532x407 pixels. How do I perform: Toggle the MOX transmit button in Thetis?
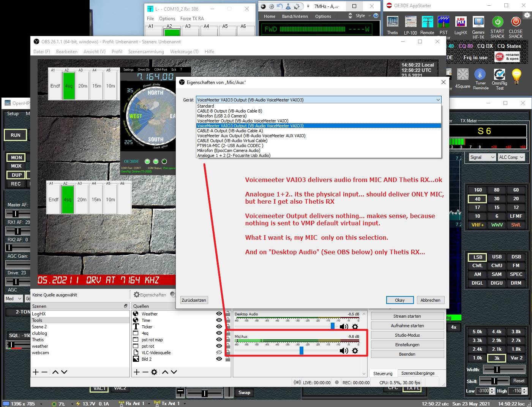(x=16, y=166)
